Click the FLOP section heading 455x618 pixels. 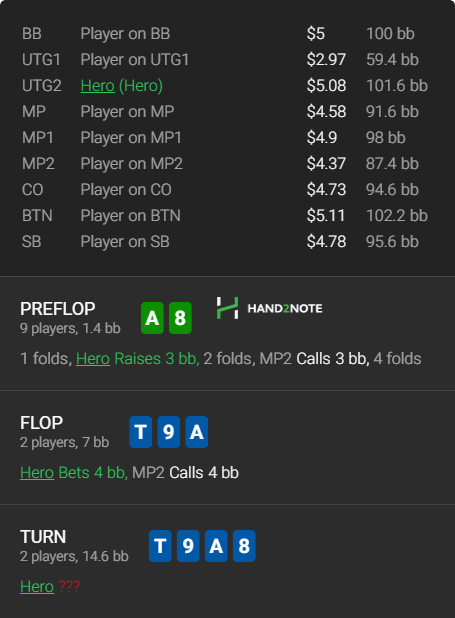point(41,423)
